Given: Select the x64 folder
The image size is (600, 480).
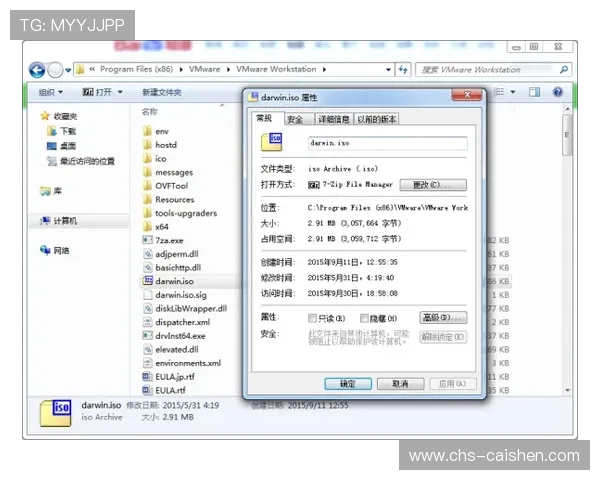Looking at the screenshot, I should (x=155, y=227).
